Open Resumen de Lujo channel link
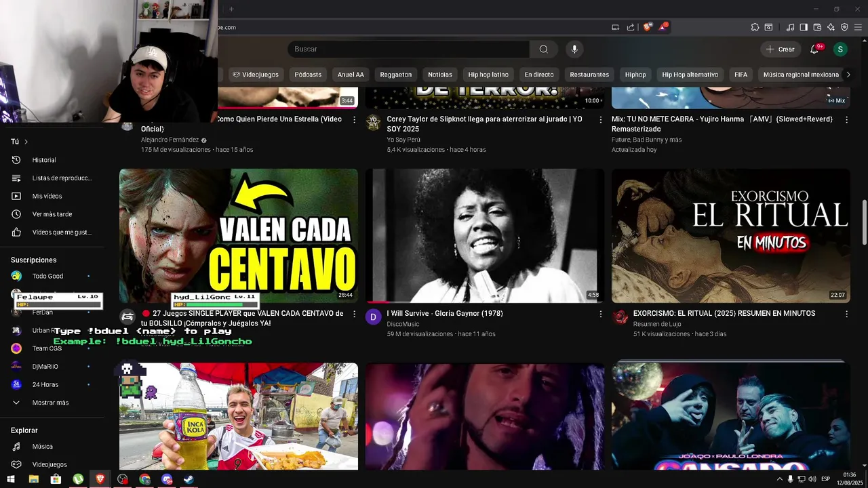The width and height of the screenshot is (868, 488). tap(657, 324)
